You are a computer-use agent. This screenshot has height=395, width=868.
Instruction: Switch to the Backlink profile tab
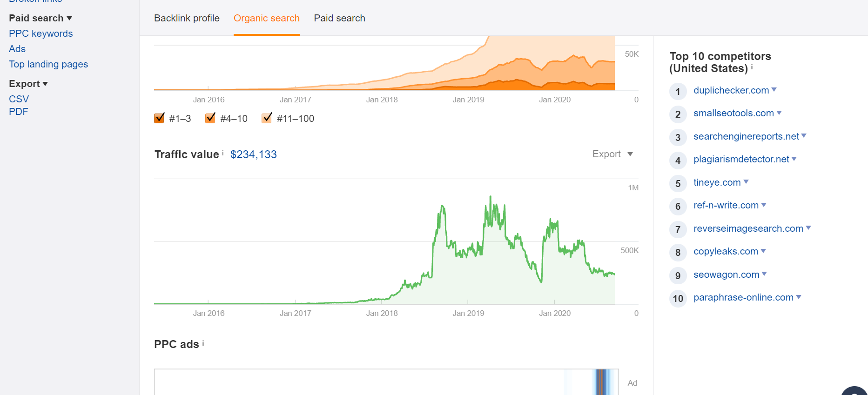click(187, 18)
